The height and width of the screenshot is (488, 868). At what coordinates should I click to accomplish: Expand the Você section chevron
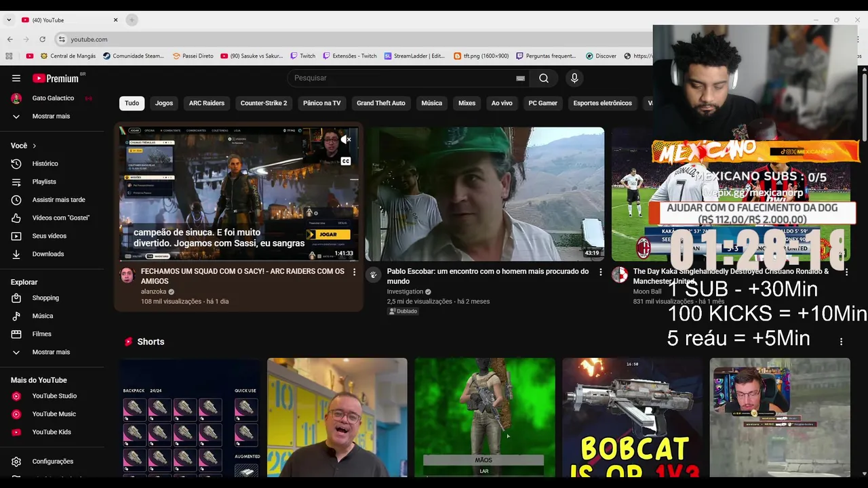coord(35,146)
